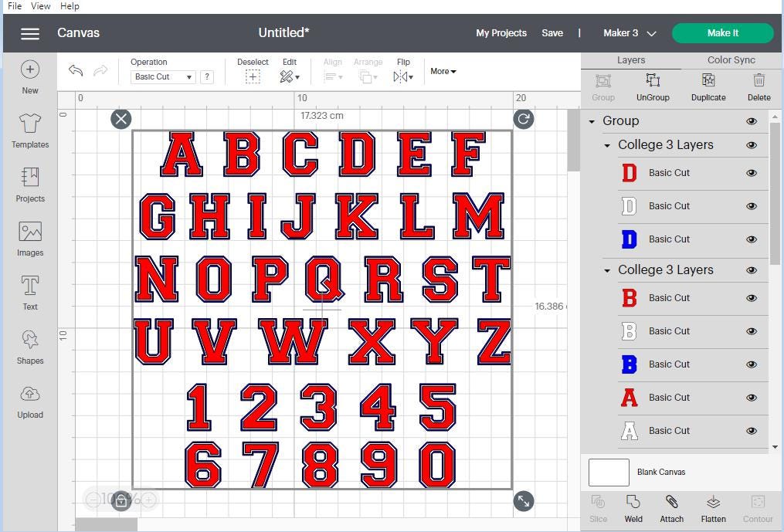
Task: Switch to the Layers tab
Action: pyautogui.click(x=631, y=60)
